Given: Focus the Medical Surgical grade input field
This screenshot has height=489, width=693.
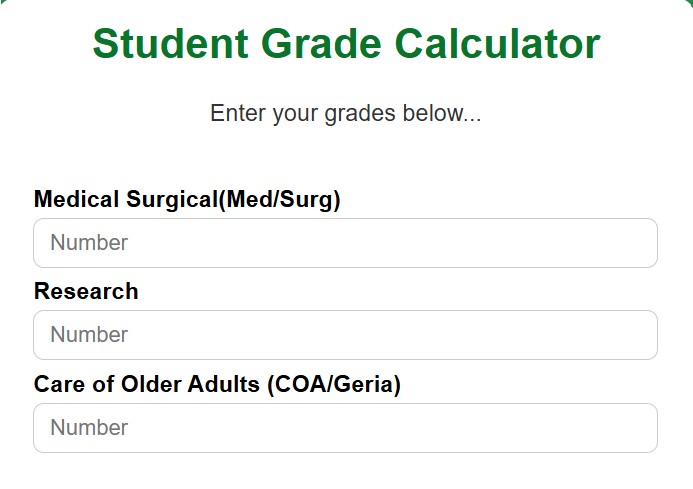Looking at the screenshot, I should [345, 243].
